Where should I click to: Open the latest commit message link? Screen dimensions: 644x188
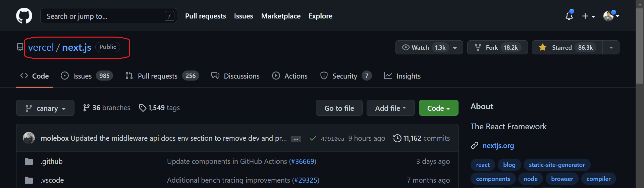[178, 138]
